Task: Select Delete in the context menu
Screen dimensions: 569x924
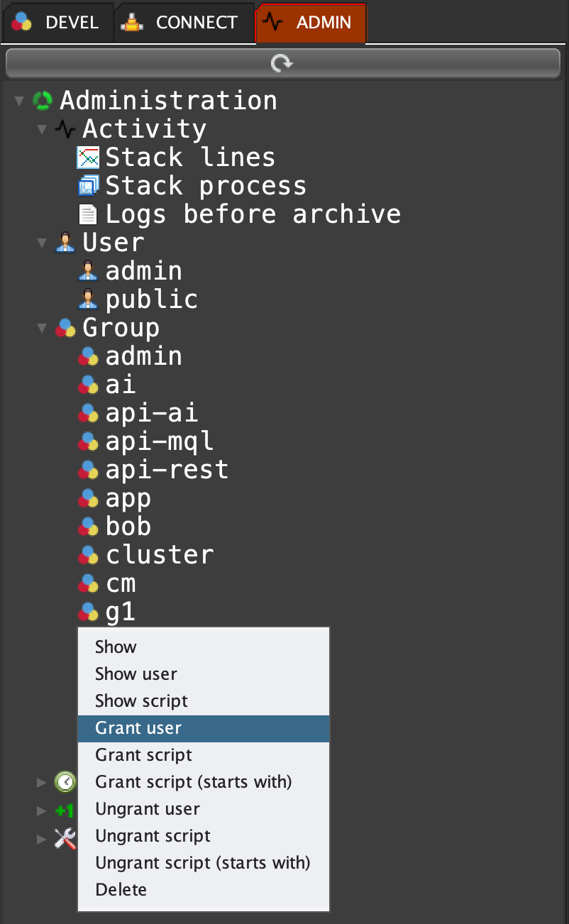Action: click(x=121, y=890)
